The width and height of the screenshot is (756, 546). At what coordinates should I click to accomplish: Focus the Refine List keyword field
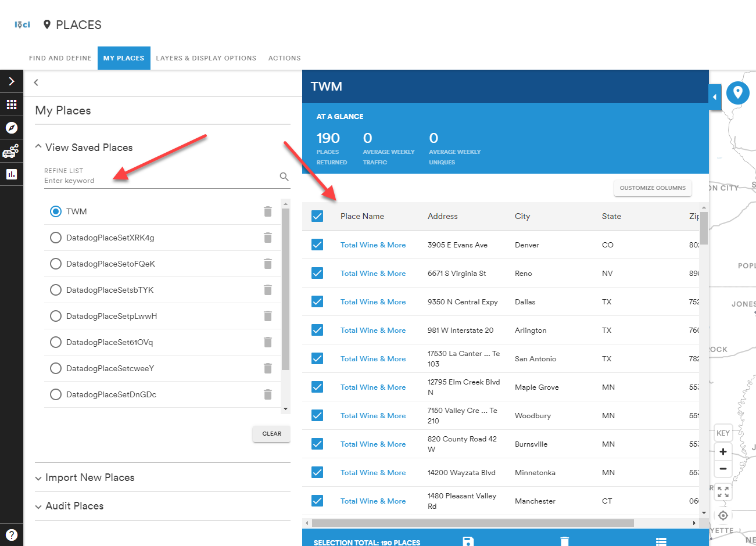pyautogui.click(x=160, y=181)
